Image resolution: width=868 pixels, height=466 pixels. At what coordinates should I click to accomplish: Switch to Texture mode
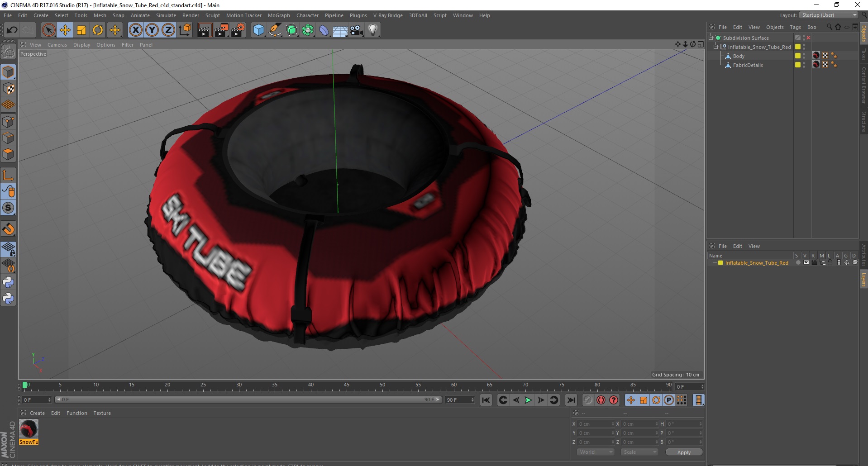click(x=8, y=89)
